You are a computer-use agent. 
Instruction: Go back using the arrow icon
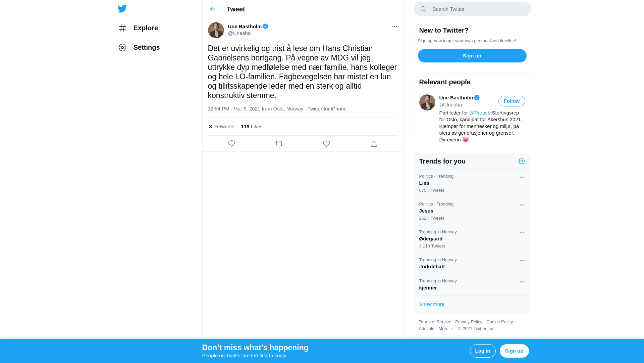click(213, 9)
